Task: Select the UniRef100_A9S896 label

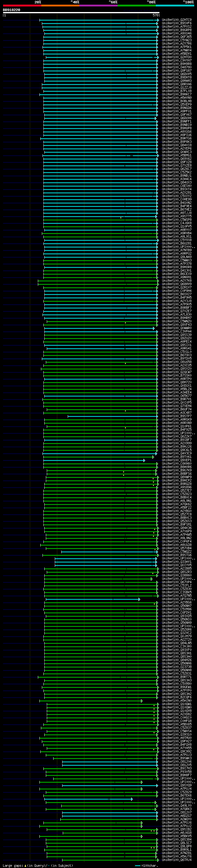Action: pyautogui.click(x=177, y=487)
